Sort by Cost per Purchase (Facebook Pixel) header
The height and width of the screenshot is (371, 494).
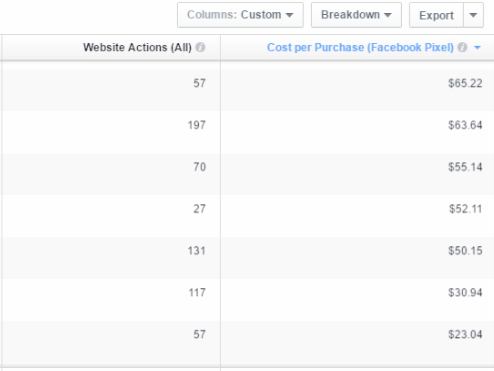point(360,47)
